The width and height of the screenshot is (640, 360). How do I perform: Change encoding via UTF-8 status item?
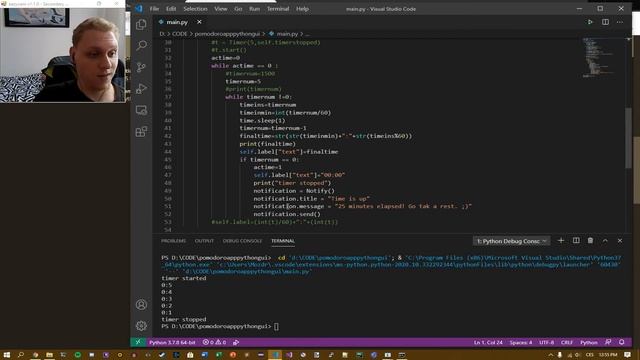pos(547,342)
